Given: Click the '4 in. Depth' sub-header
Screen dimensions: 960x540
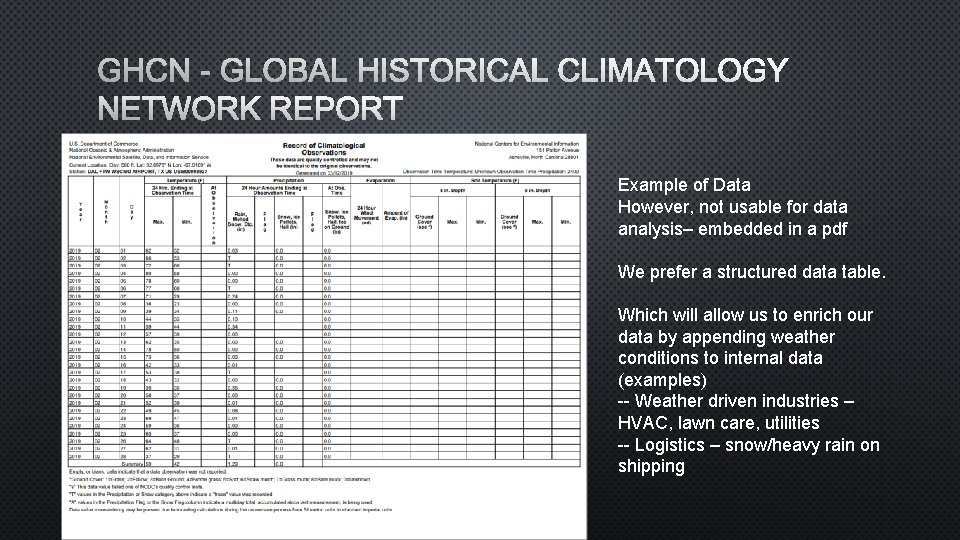Looking at the screenshot, I should pyautogui.click(x=452, y=190).
